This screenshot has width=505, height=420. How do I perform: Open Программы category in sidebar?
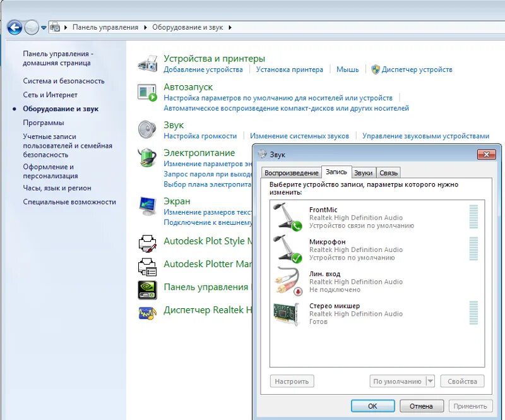click(44, 123)
